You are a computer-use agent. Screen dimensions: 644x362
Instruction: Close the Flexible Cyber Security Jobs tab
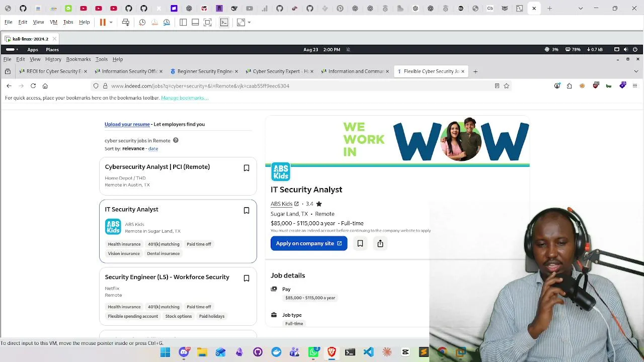point(463,71)
